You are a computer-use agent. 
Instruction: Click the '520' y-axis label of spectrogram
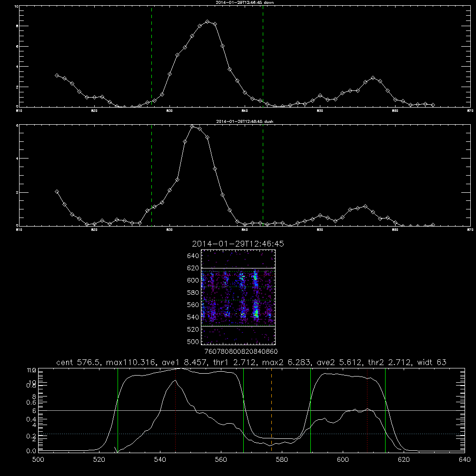point(193,329)
